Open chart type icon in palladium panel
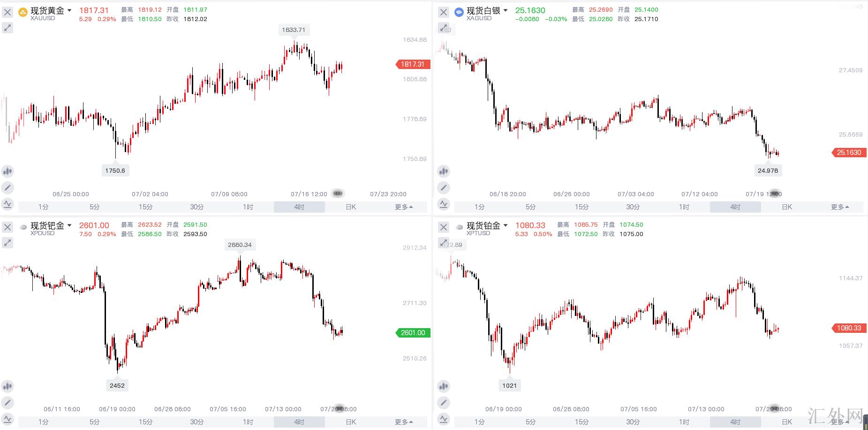The width and height of the screenshot is (868, 430). [x=8, y=386]
